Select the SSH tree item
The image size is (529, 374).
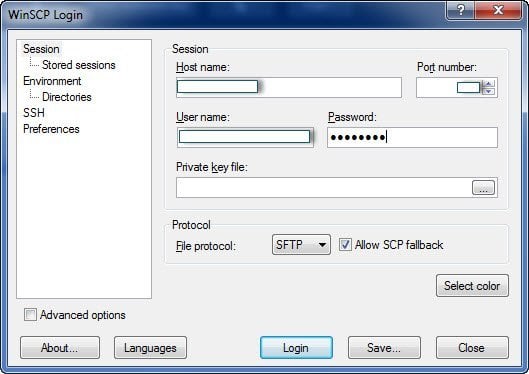tap(34, 113)
